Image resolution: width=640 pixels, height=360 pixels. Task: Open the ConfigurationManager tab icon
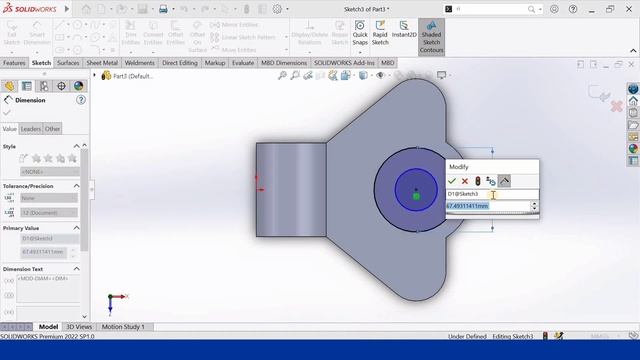[x=44, y=86]
